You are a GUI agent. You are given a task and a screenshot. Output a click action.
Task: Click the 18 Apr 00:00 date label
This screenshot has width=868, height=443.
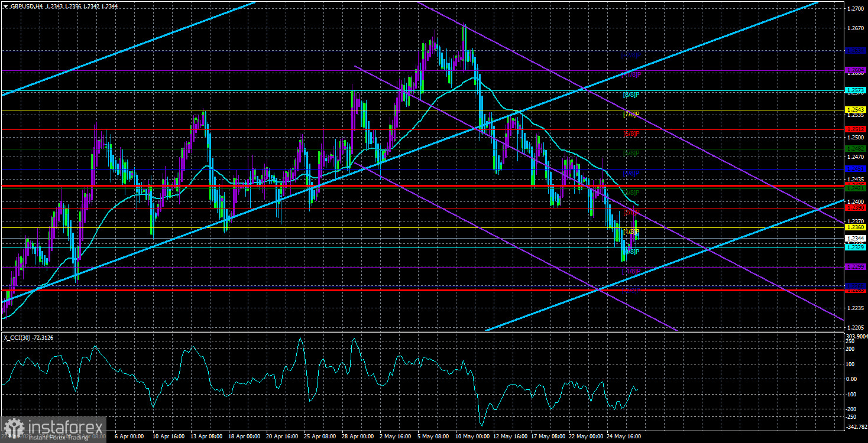point(245,437)
